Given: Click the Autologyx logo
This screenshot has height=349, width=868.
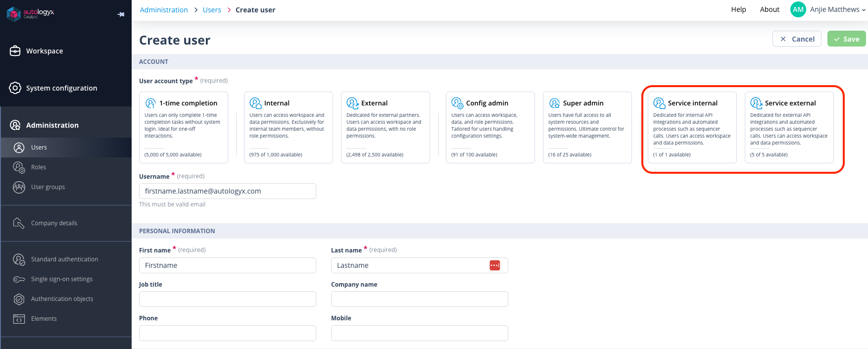Looking at the screenshot, I should (30, 13).
